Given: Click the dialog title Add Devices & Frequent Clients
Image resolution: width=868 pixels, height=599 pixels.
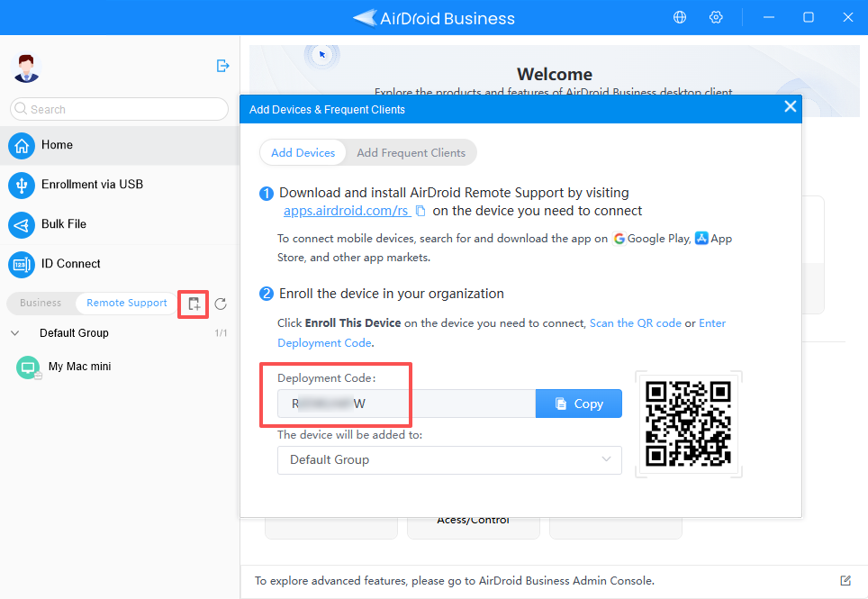Looking at the screenshot, I should coord(327,110).
